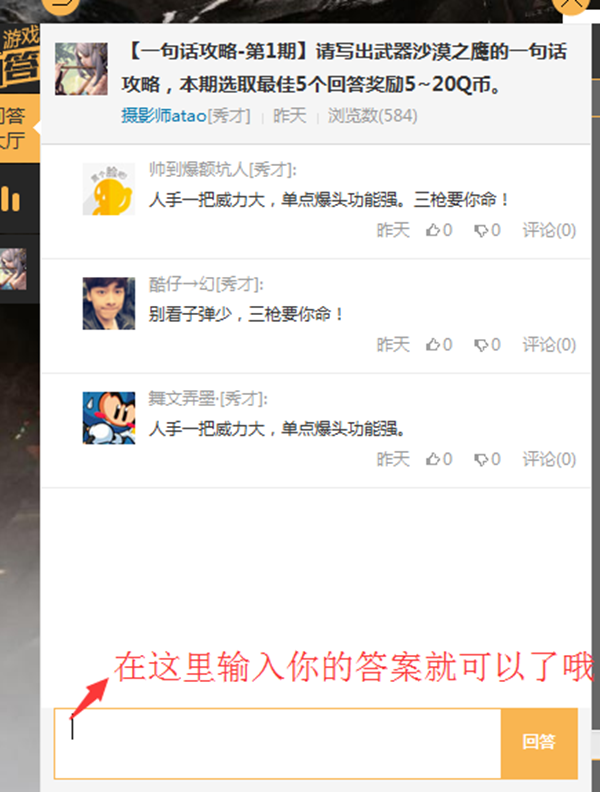Open the 回答大厅 sidebar tab
Screen dimensions: 600x792
click(17, 128)
